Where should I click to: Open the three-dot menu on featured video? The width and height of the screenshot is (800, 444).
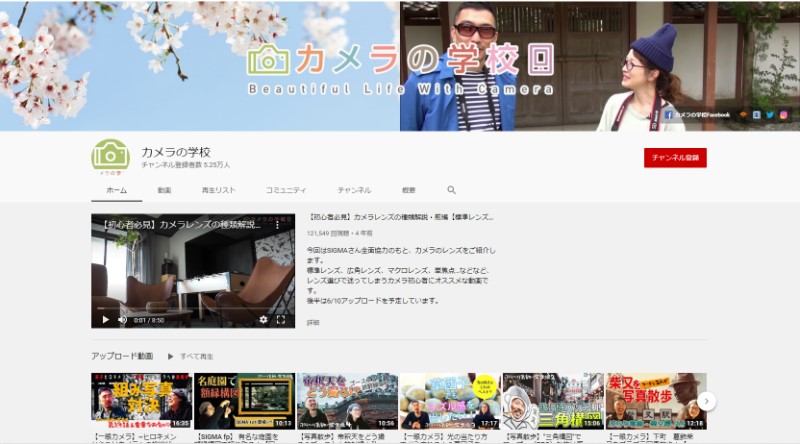pyautogui.click(x=278, y=225)
